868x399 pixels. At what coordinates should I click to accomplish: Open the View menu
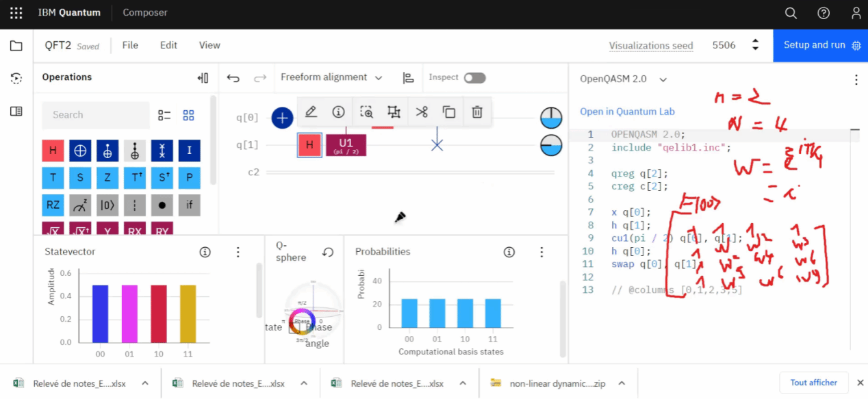[x=209, y=45]
